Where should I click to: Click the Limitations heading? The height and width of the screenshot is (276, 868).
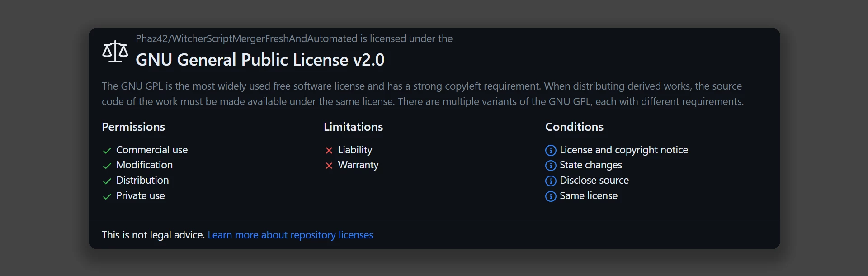(x=353, y=127)
